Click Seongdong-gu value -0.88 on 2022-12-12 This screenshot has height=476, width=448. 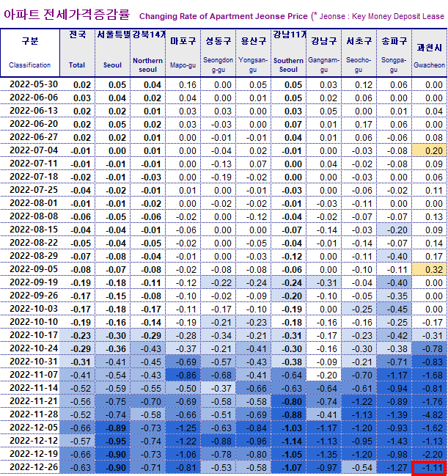pyautogui.click(x=219, y=441)
